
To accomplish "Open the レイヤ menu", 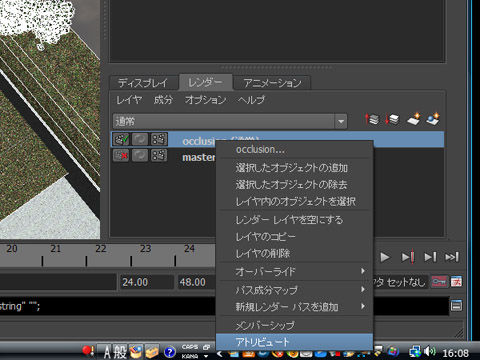I will point(129,100).
